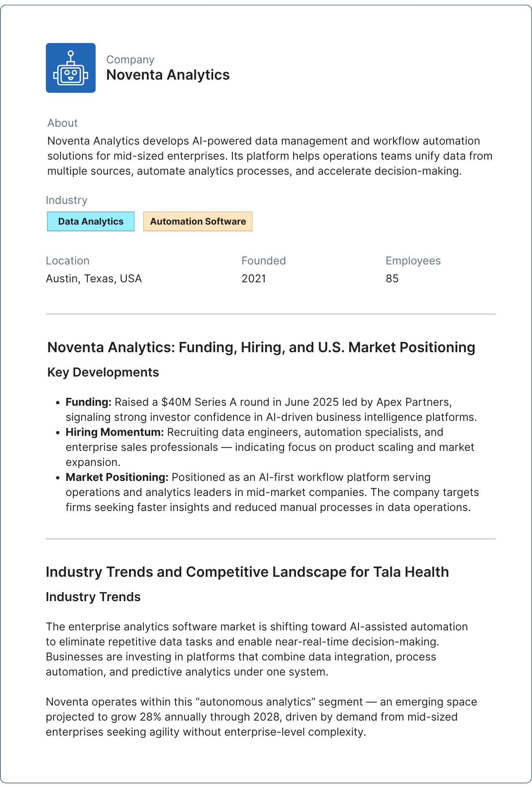Click the Industry Trends subheading
The width and height of the screenshot is (532, 788).
93,597
